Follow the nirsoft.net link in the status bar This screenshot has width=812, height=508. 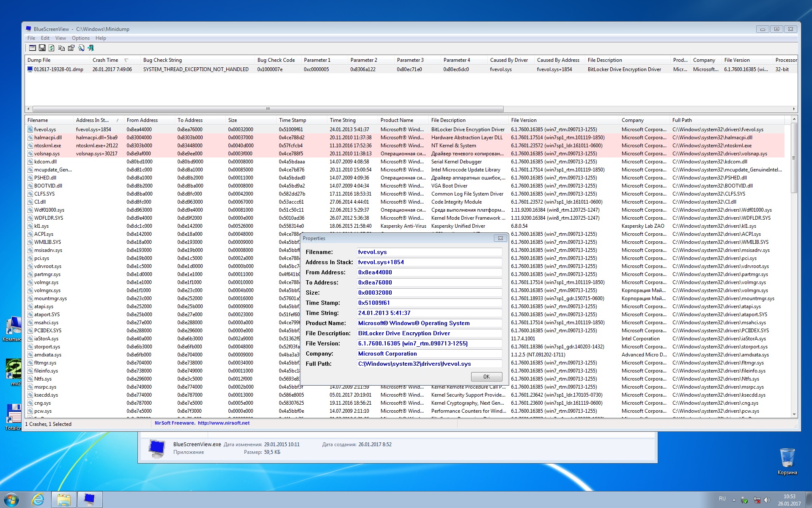223,423
